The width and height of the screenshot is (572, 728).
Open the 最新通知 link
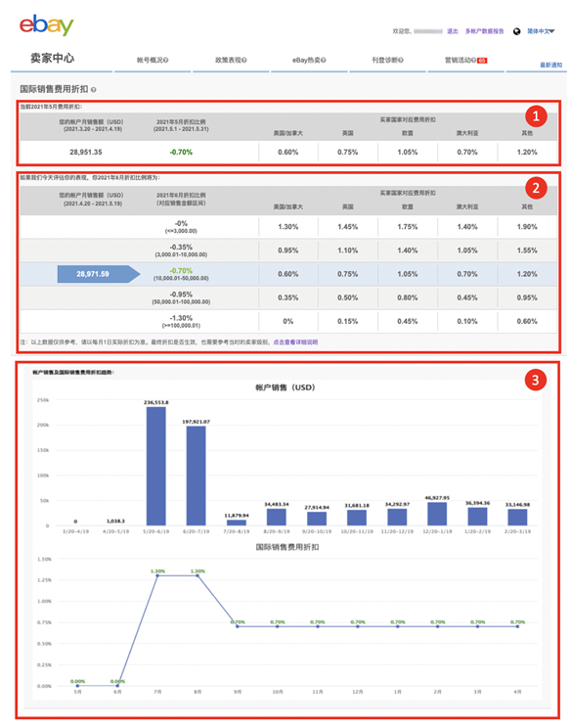tap(550, 65)
